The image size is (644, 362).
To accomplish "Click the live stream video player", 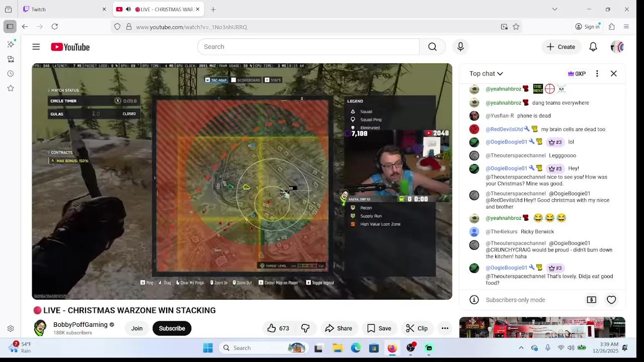I will [242, 182].
